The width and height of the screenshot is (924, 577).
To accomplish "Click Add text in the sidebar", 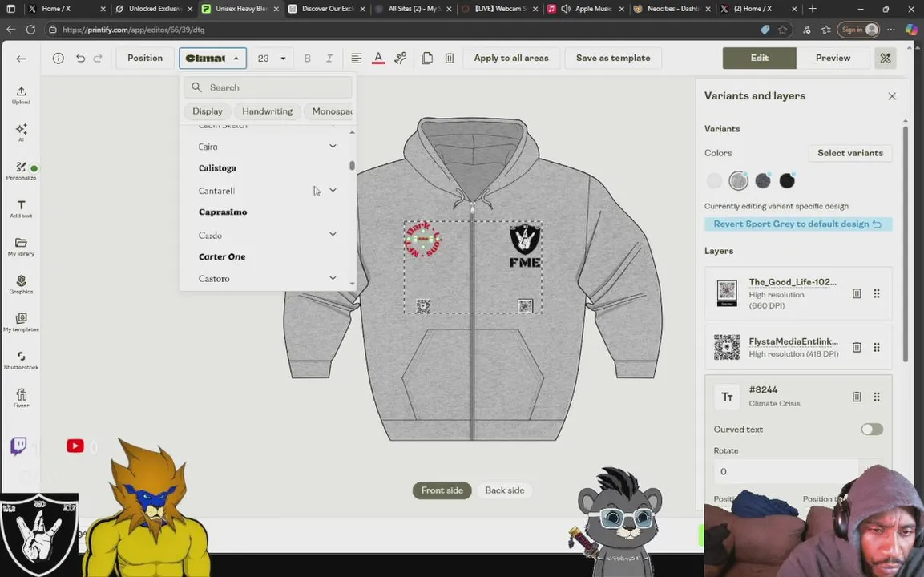I will [x=21, y=208].
